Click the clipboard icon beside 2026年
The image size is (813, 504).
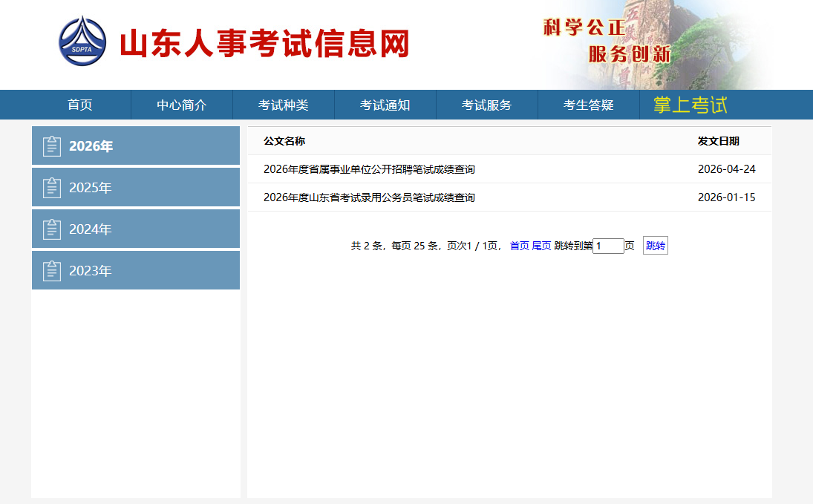[52, 146]
